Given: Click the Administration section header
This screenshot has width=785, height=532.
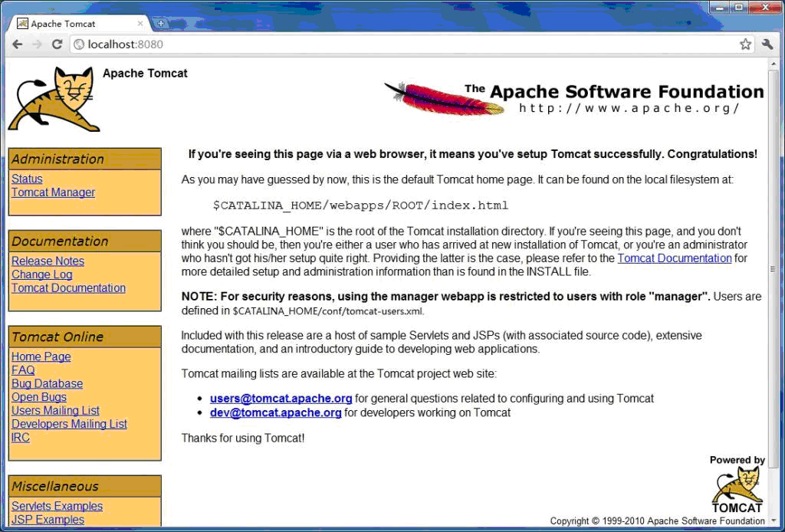Looking at the screenshot, I should 85,159.
